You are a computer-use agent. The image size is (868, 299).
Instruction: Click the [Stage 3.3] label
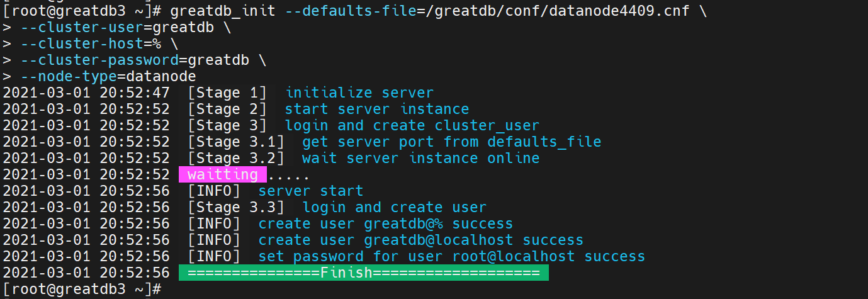(x=236, y=208)
